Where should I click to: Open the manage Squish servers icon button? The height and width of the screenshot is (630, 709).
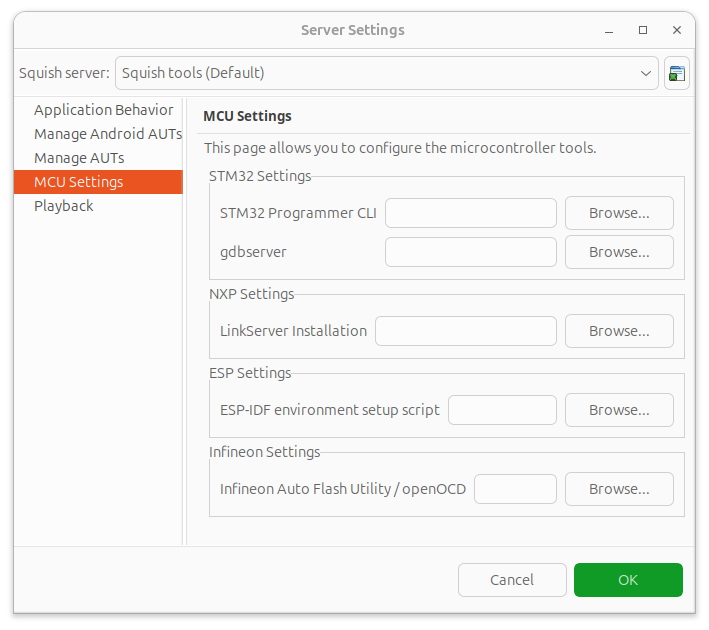676,73
